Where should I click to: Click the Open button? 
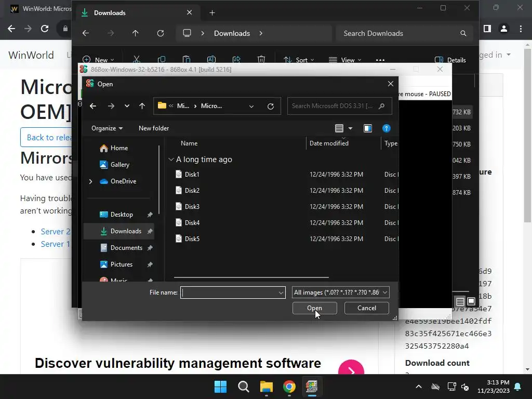pos(314,308)
